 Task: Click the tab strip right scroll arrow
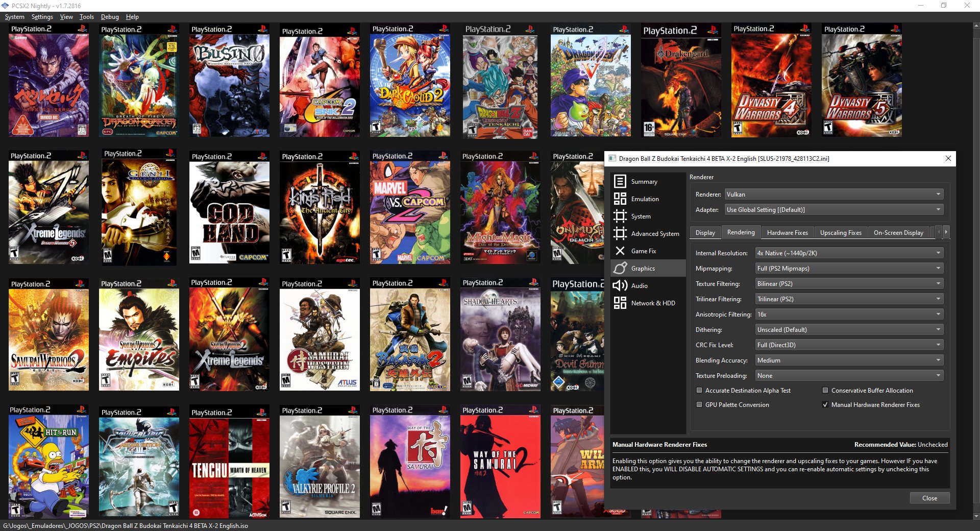pos(946,231)
